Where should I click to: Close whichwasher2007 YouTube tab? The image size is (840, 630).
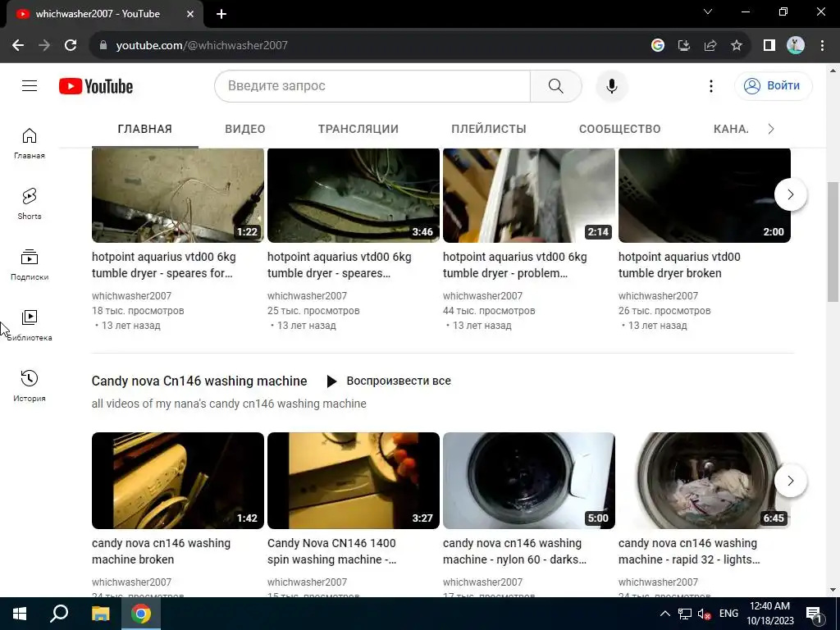click(x=190, y=14)
